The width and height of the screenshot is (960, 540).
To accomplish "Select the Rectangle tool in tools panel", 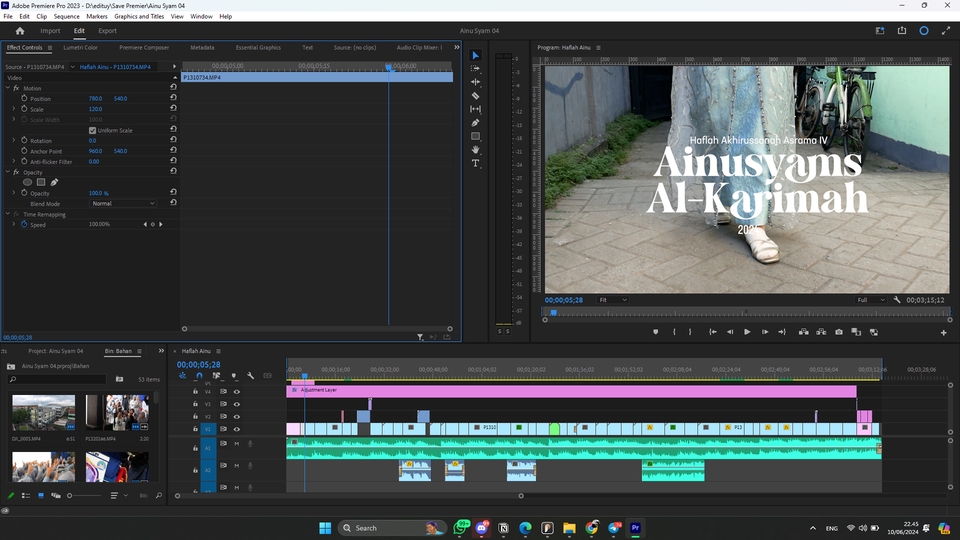I will click(x=475, y=136).
